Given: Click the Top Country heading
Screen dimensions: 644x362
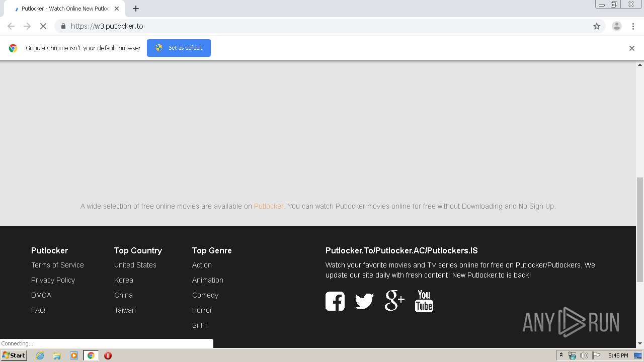Looking at the screenshot, I should click(138, 250).
